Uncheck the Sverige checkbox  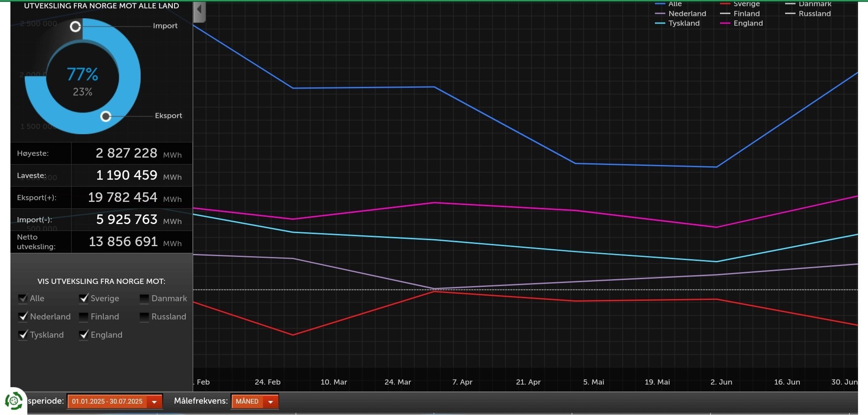click(x=84, y=298)
